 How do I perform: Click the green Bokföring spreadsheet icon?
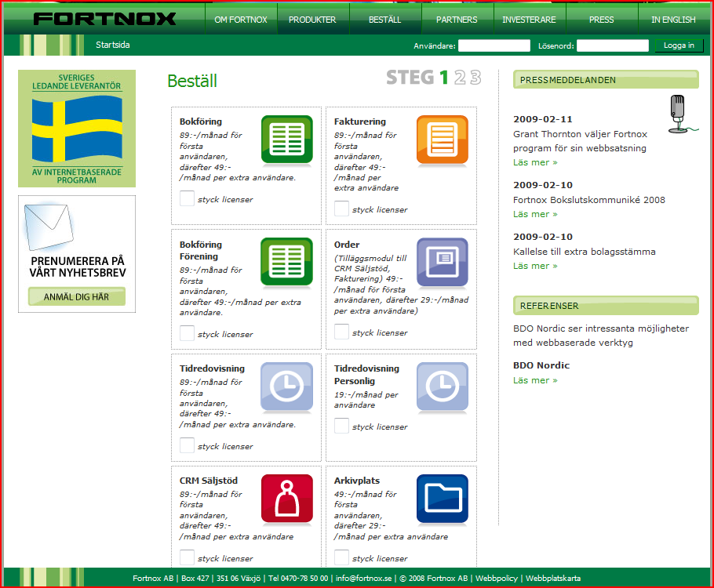(287, 140)
